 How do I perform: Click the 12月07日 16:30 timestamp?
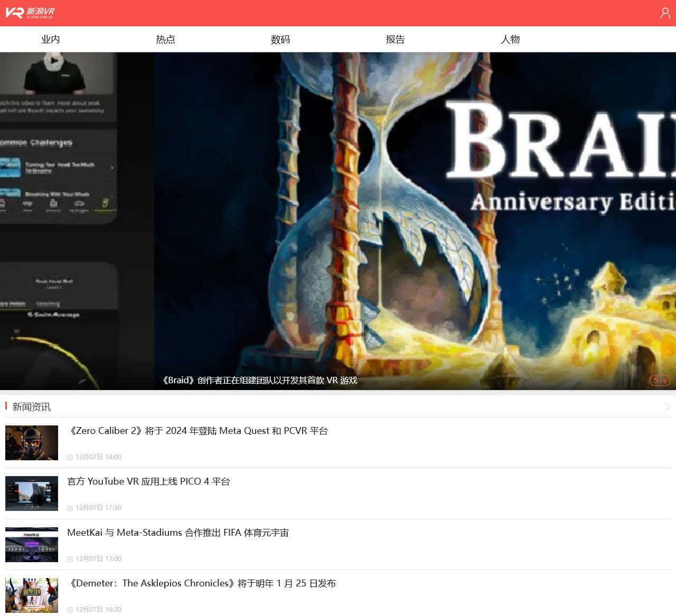98,610
